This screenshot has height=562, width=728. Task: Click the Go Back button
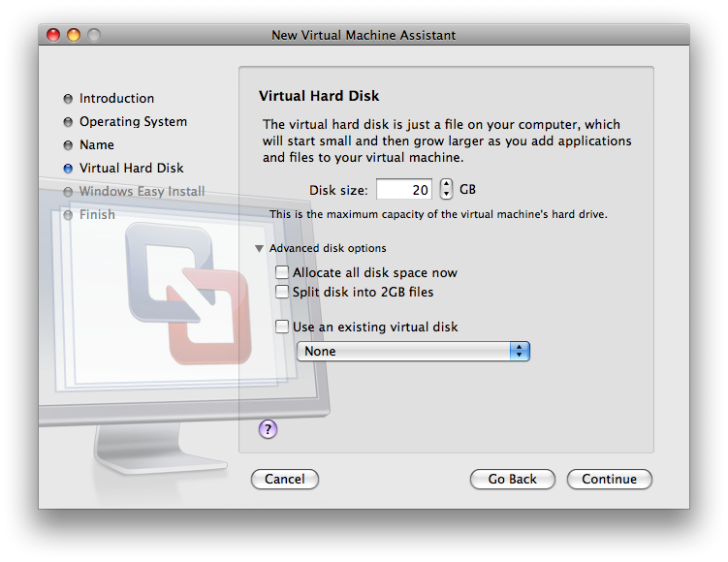tap(512, 479)
